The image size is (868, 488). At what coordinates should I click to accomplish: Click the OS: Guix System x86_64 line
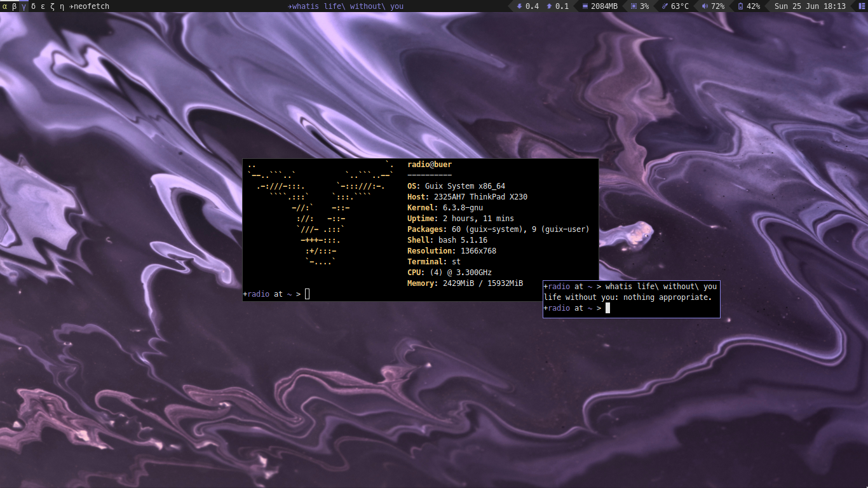(x=456, y=186)
